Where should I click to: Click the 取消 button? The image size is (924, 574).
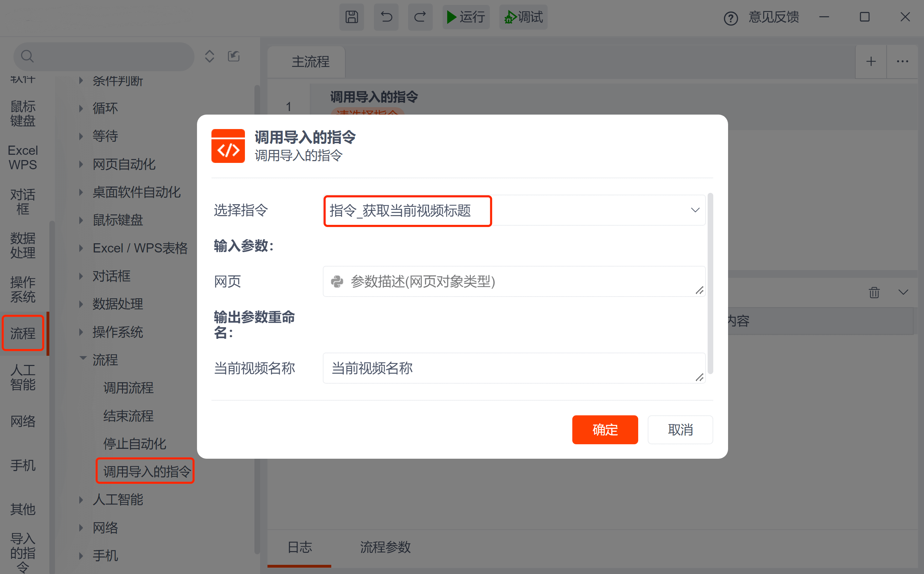tap(680, 430)
